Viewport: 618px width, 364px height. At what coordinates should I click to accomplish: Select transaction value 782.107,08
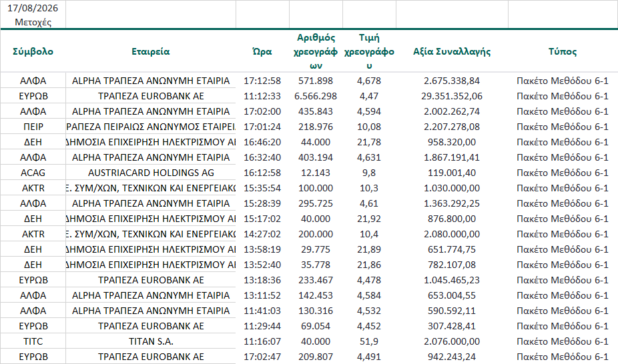tap(452, 265)
